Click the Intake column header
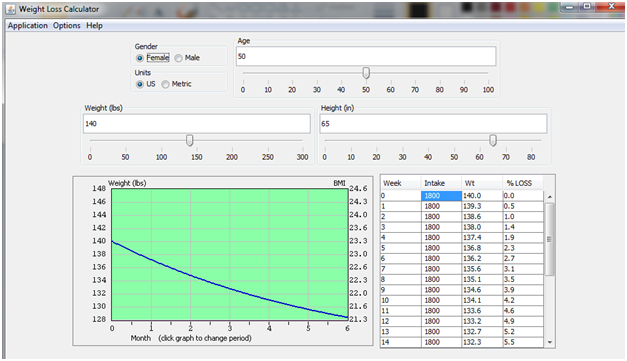Image resolution: width=627 pixels, height=361 pixels. pos(441,183)
